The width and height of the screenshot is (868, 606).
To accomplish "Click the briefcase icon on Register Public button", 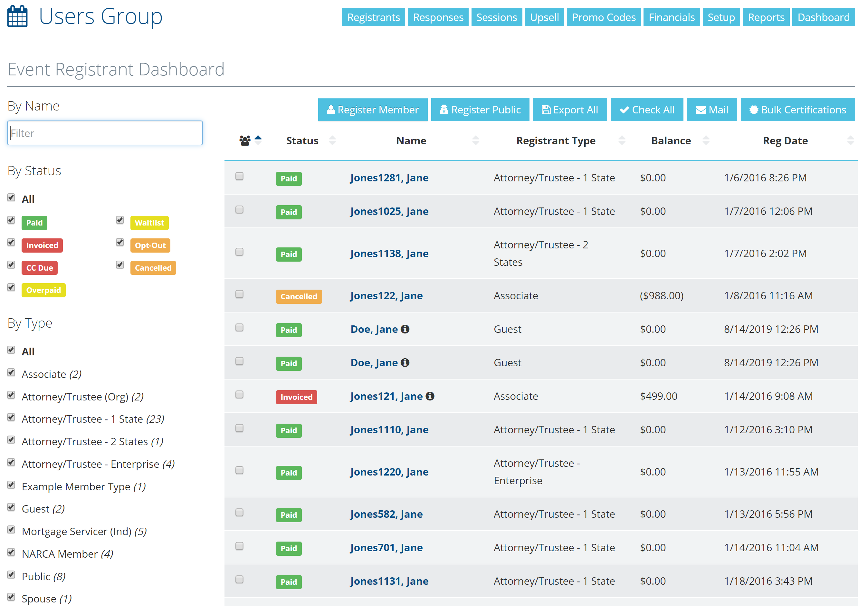I will [444, 110].
